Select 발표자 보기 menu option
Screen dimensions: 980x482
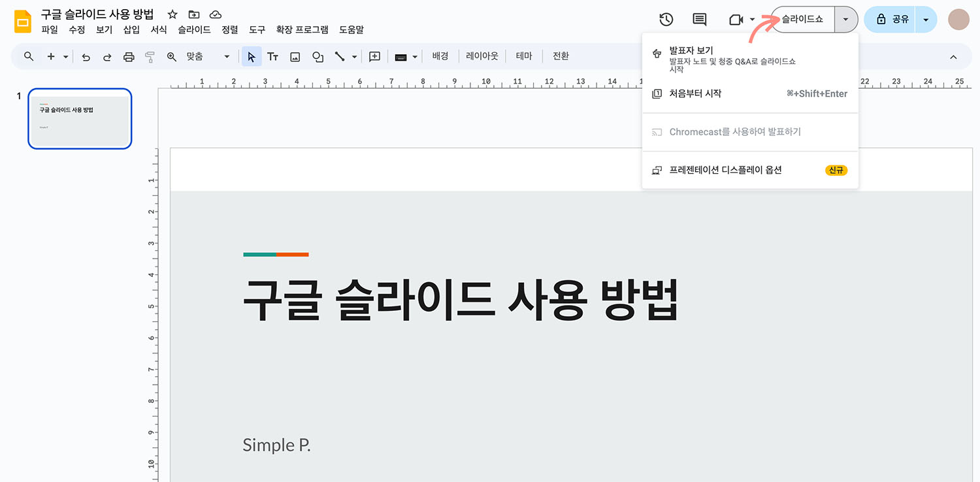click(x=750, y=59)
